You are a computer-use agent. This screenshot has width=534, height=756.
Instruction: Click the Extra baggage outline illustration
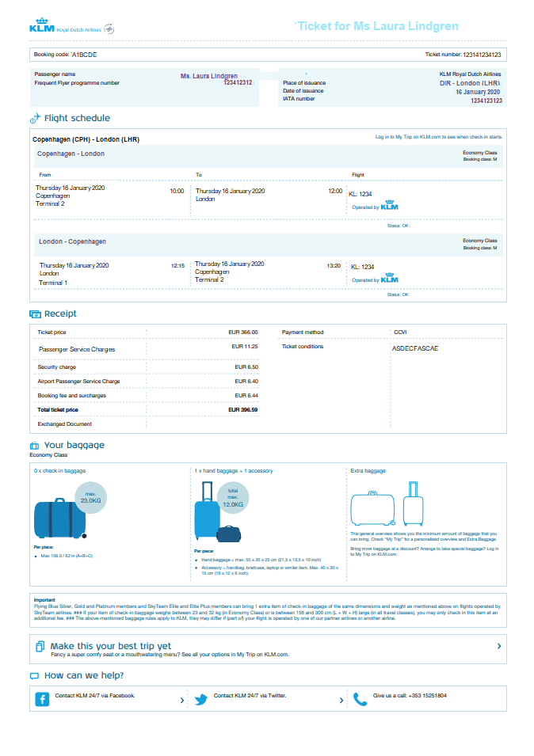388,506
